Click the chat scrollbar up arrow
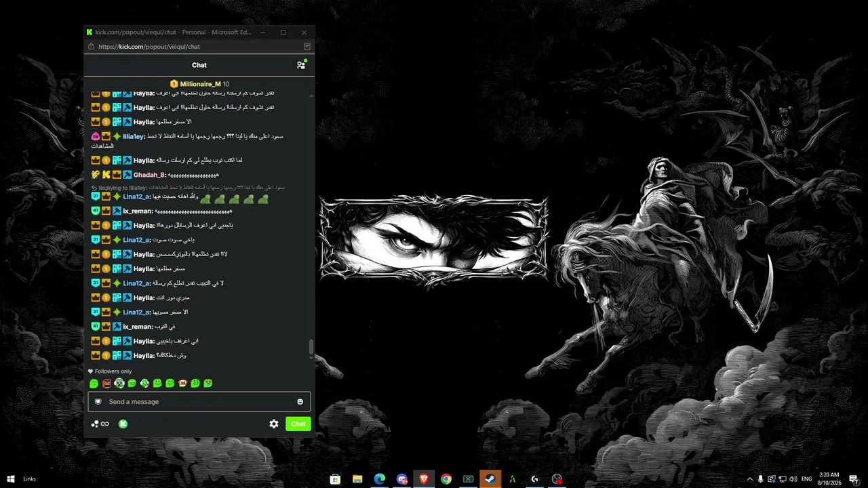The height and width of the screenshot is (488, 868). tap(311, 96)
